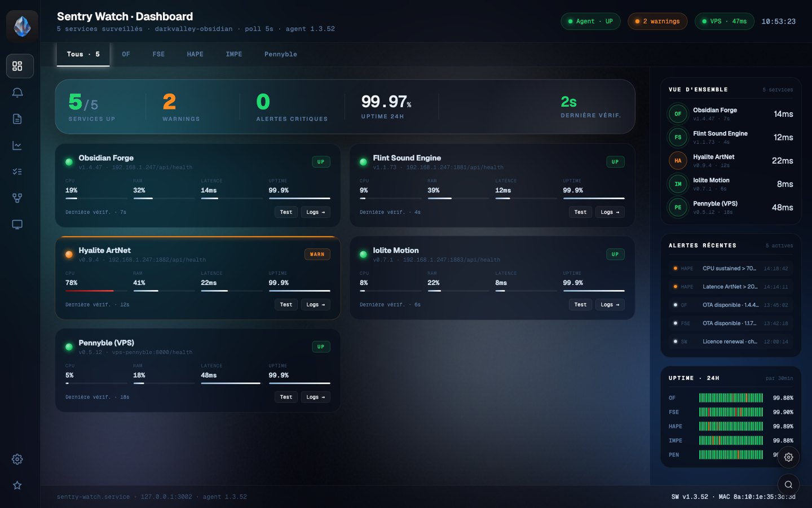
Task: Click orange status dot on Hyalite ArtNet card
Action: tap(69, 255)
